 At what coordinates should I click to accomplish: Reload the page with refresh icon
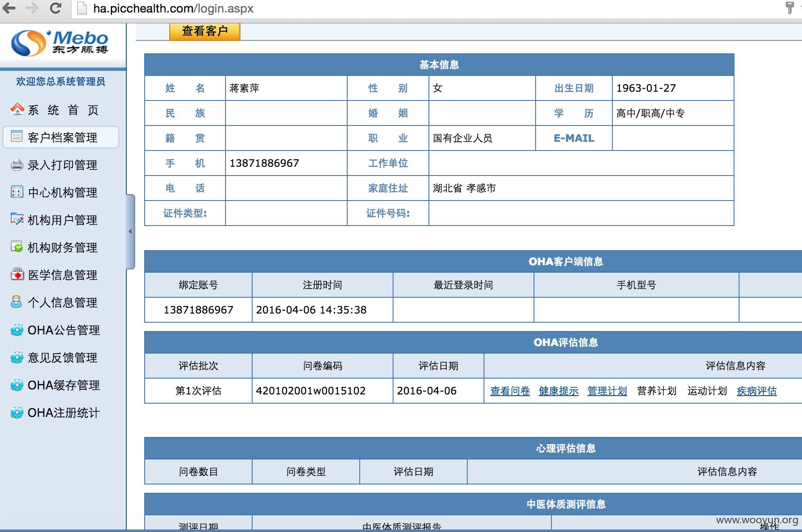55,8
